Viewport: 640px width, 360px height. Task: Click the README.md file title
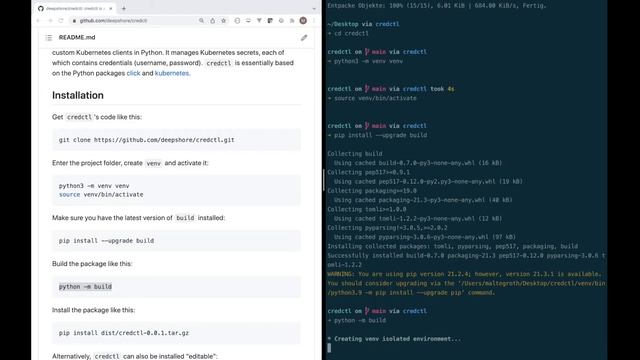pos(77,38)
